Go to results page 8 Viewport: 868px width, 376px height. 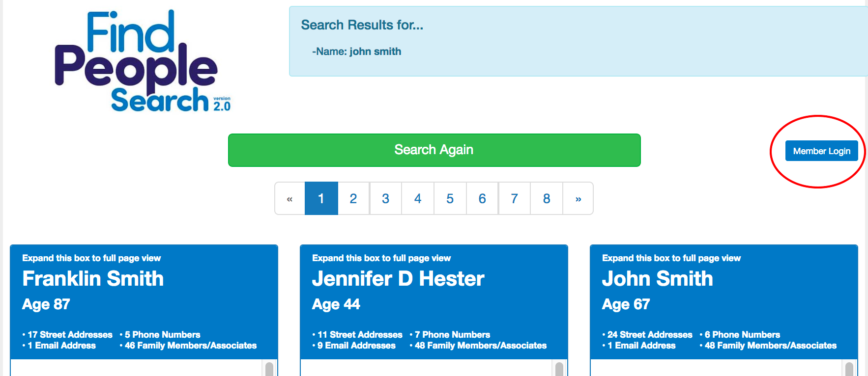click(x=547, y=198)
